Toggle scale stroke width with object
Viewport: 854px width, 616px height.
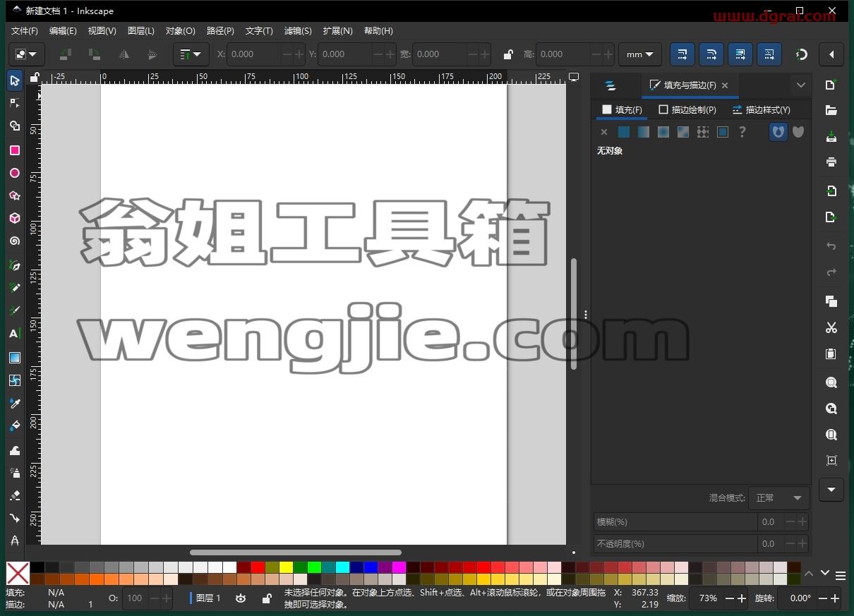tap(682, 54)
